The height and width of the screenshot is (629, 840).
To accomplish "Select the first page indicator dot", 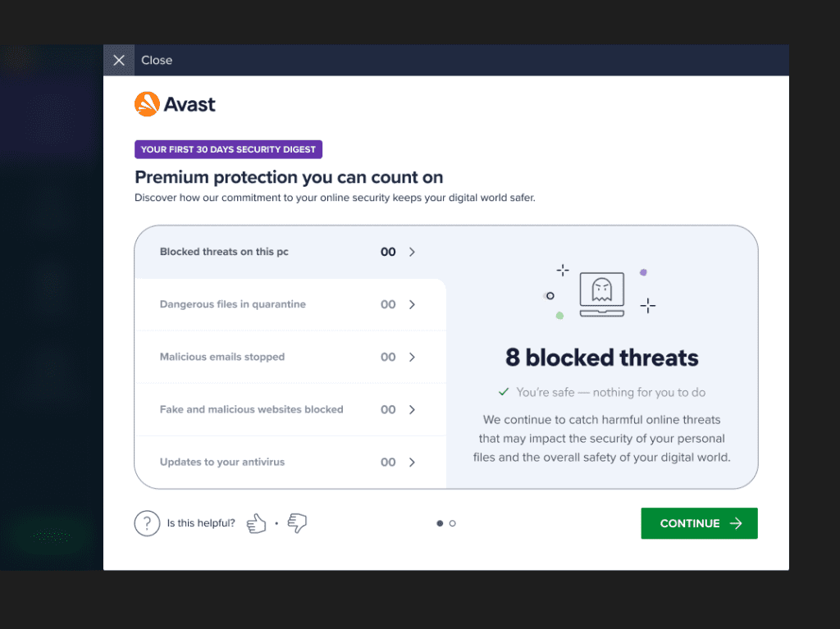I will pos(440,523).
